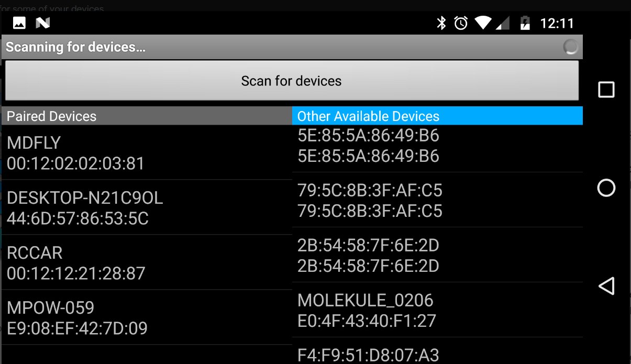This screenshot has width=631, height=364.
Task: Tap the MPOW-059 device entry
Action: tap(147, 317)
